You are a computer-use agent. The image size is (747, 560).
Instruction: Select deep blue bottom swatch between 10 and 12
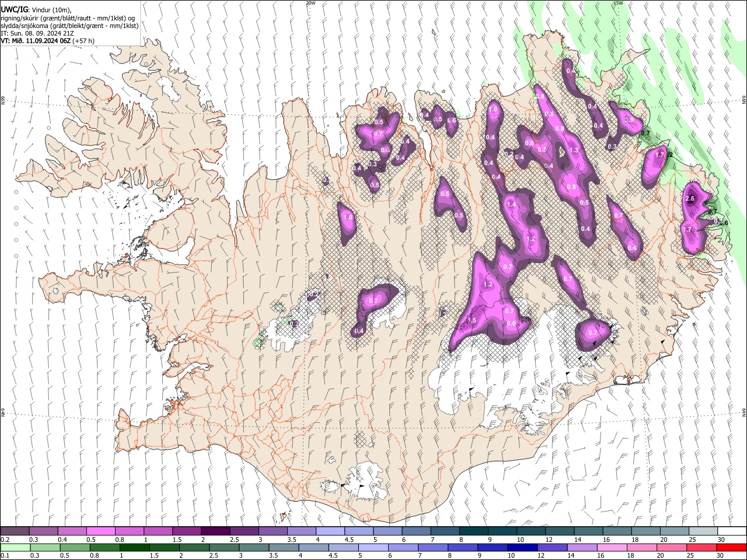point(522,547)
